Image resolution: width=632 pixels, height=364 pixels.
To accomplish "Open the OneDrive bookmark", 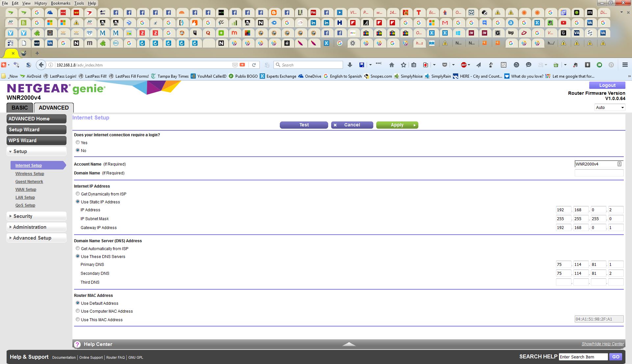I will [x=310, y=76].
